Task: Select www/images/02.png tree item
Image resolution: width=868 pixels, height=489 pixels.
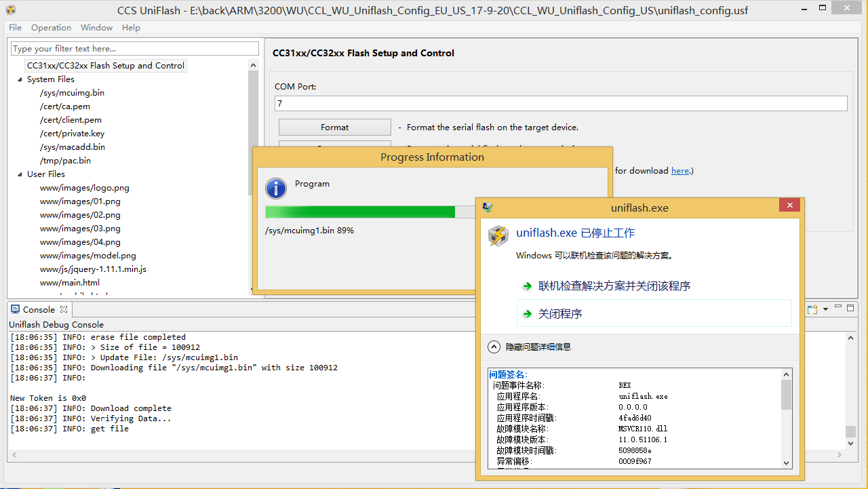Action: point(80,215)
